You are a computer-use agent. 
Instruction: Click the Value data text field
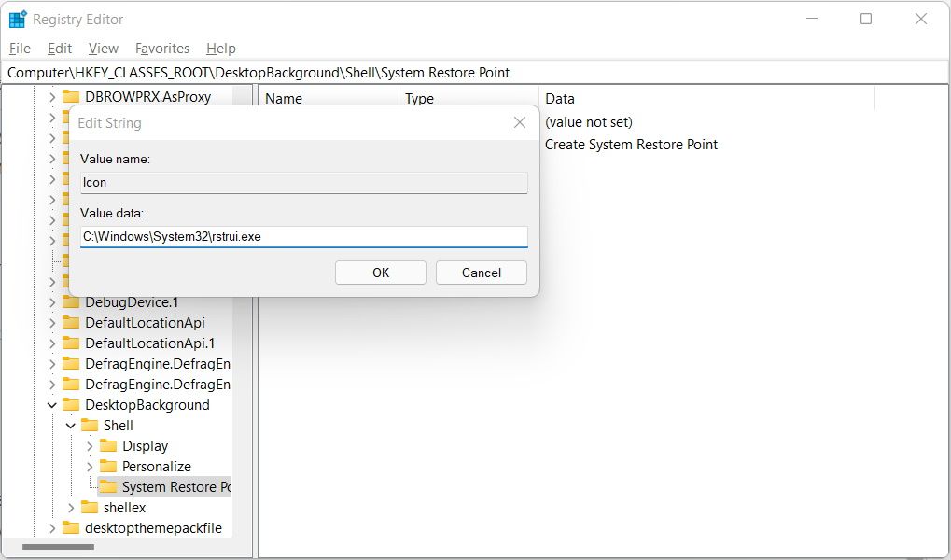coord(304,237)
